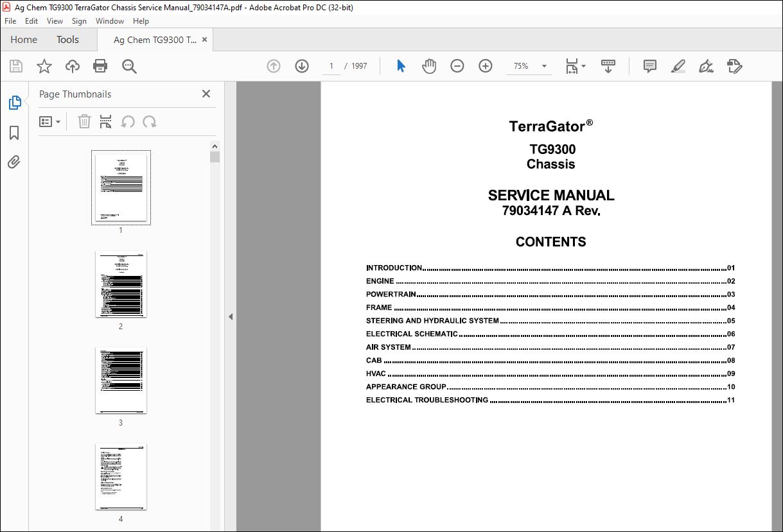Open the Bookmarks panel icon
This screenshot has height=532, width=783.
pyautogui.click(x=14, y=133)
